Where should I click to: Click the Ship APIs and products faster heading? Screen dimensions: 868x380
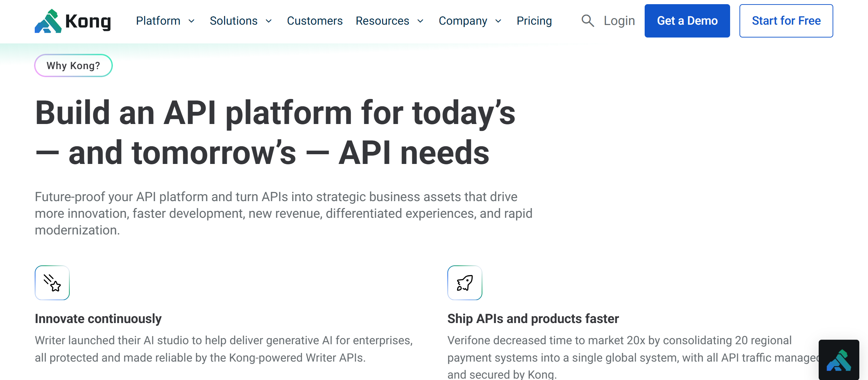tap(533, 319)
